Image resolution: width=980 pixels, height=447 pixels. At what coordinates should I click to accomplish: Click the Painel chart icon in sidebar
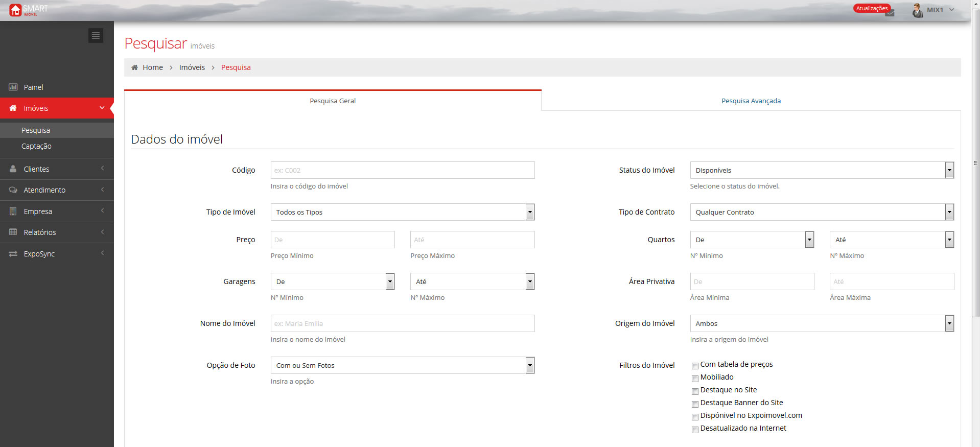tap(13, 87)
